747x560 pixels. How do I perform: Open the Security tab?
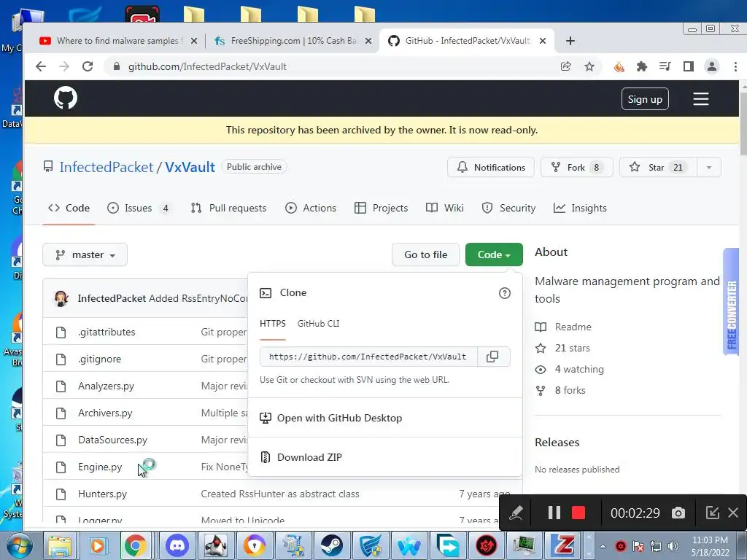[x=508, y=208]
